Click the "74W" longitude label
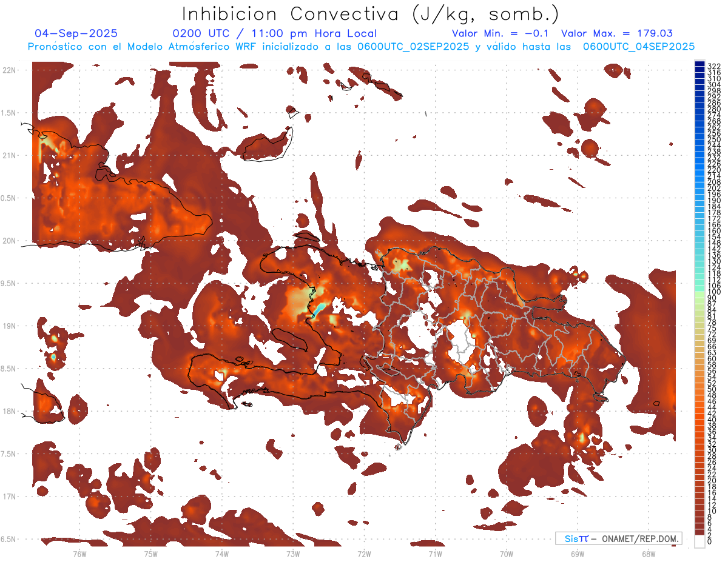Viewport: 728px width, 562px height. 221,554
